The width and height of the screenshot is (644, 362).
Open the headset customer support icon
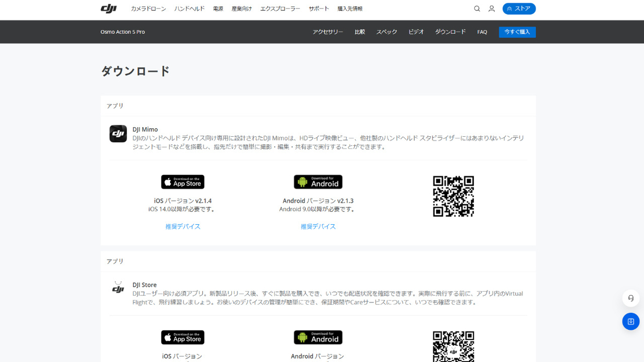[x=631, y=298]
